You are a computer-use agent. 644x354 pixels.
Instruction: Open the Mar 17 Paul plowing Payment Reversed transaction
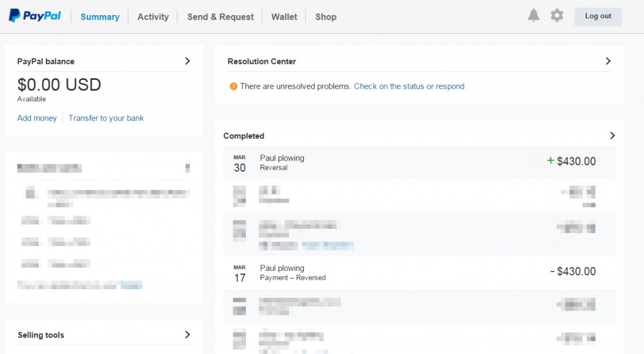[x=419, y=272]
